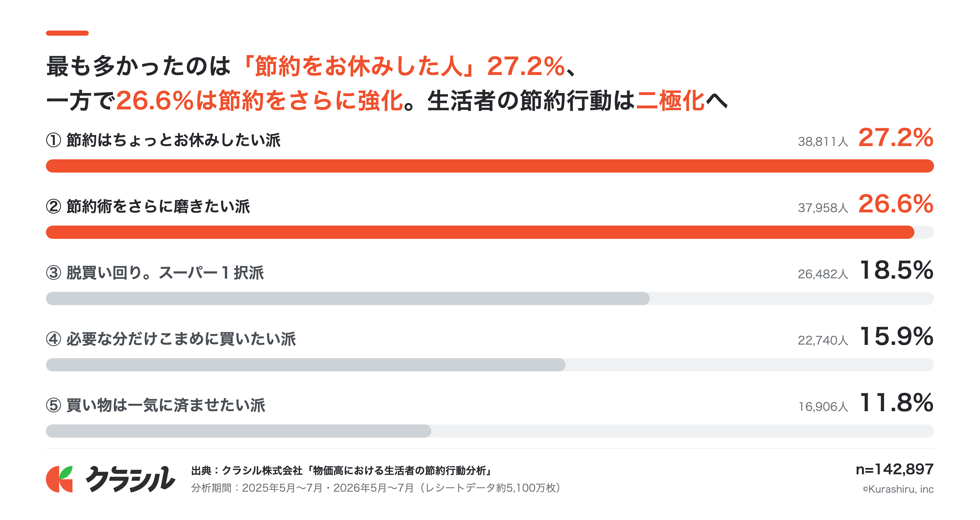The height and width of the screenshot is (520, 980).
Task: Click the Kurashiru apple logo icon
Action: pos(59,479)
